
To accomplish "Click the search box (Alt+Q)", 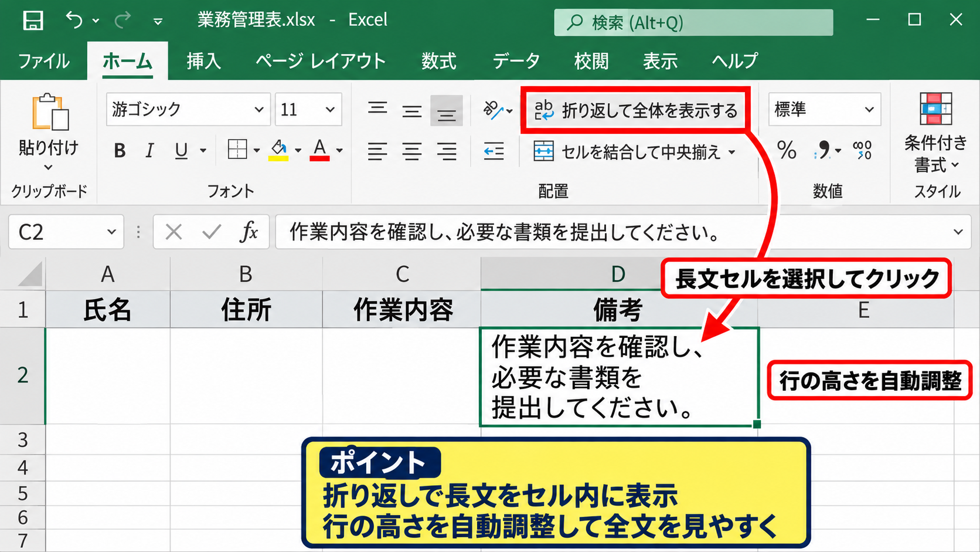I will coord(693,22).
